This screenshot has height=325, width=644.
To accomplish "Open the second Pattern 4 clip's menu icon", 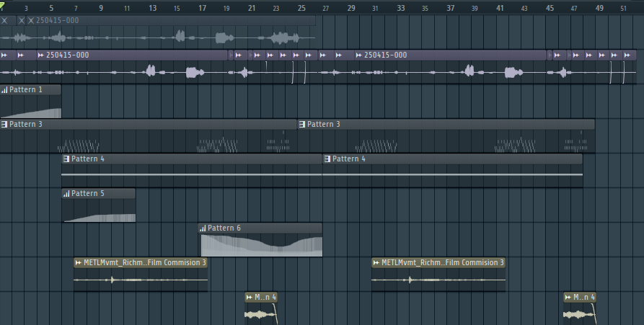I will tap(327, 159).
